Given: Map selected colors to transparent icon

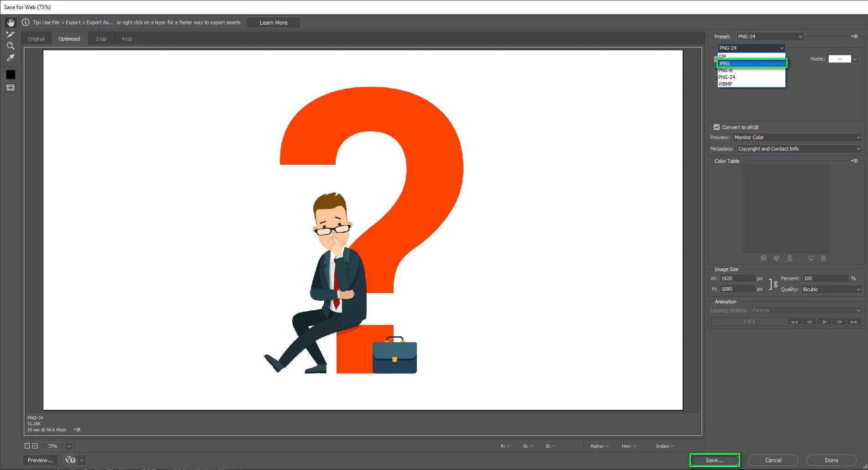Looking at the screenshot, I should click(763, 258).
